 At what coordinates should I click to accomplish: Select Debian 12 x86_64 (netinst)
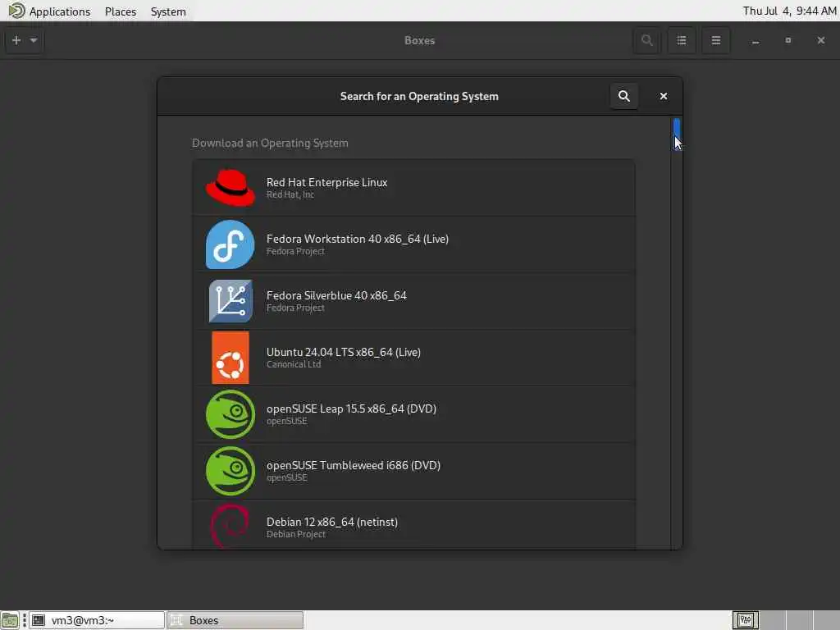[x=413, y=525]
